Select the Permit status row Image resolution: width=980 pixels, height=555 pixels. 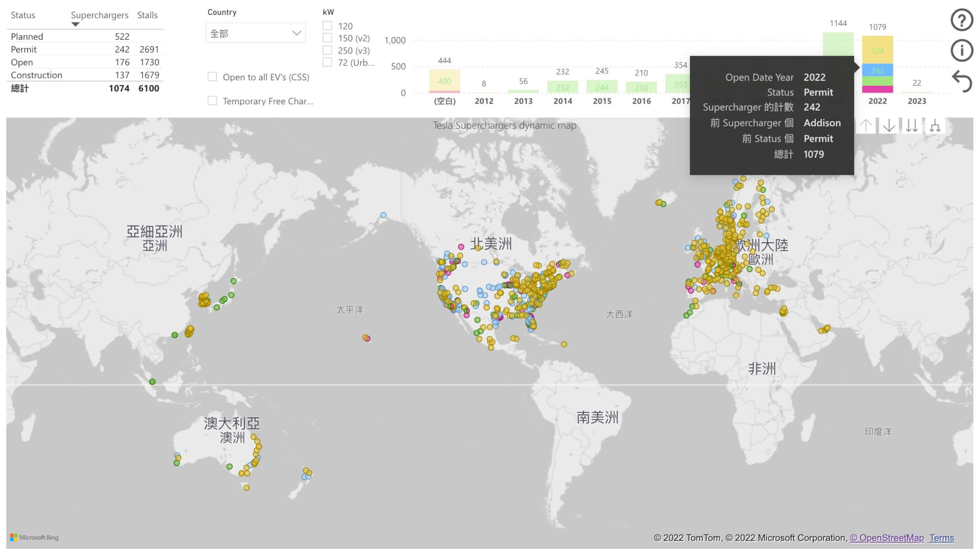pyautogui.click(x=85, y=49)
